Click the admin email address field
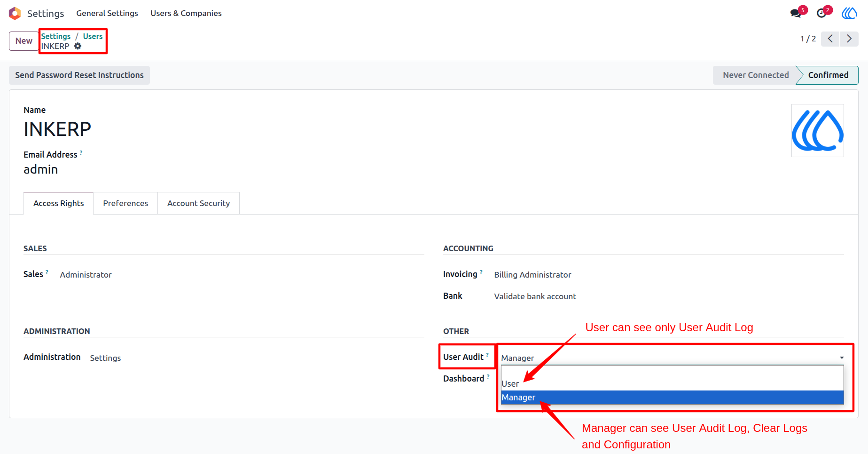Image resolution: width=868 pixels, height=454 pixels. tap(41, 169)
